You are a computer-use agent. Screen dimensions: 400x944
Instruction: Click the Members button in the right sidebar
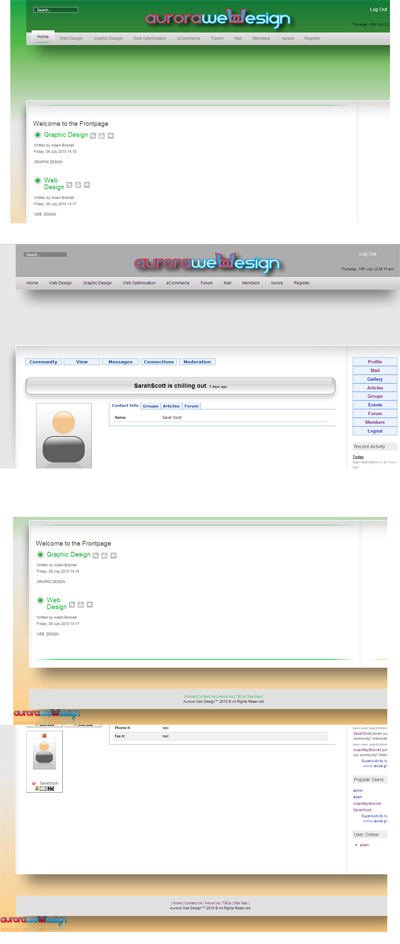(x=375, y=422)
